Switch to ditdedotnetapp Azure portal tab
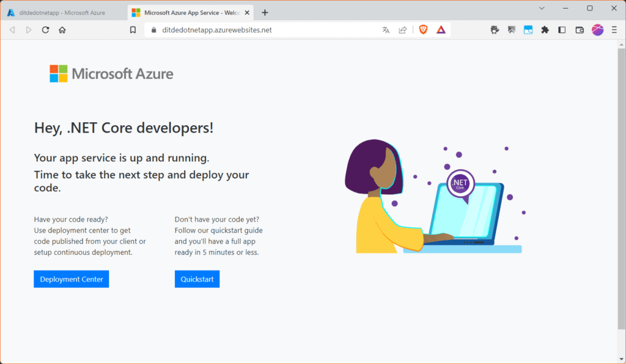The image size is (626, 364). click(x=63, y=13)
